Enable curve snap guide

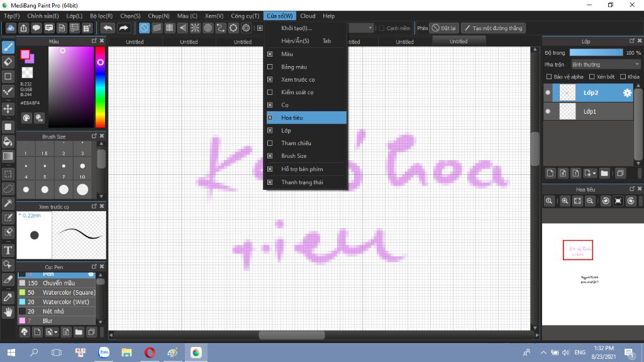(x=221, y=28)
